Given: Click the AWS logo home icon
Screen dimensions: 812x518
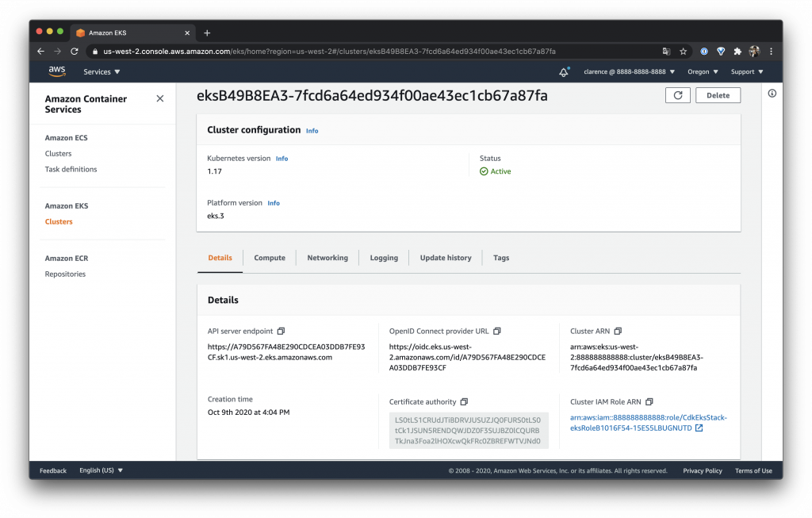Looking at the screenshot, I should point(57,71).
